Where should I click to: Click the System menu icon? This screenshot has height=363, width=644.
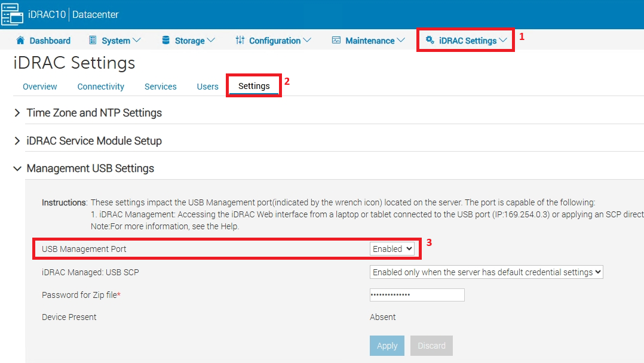(x=93, y=40)
